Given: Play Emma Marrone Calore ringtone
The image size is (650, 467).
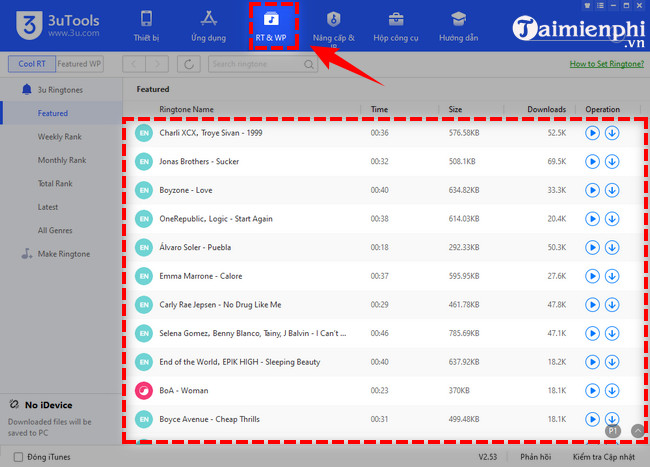Looking at the screenshot, I should [x=592, y=276].
